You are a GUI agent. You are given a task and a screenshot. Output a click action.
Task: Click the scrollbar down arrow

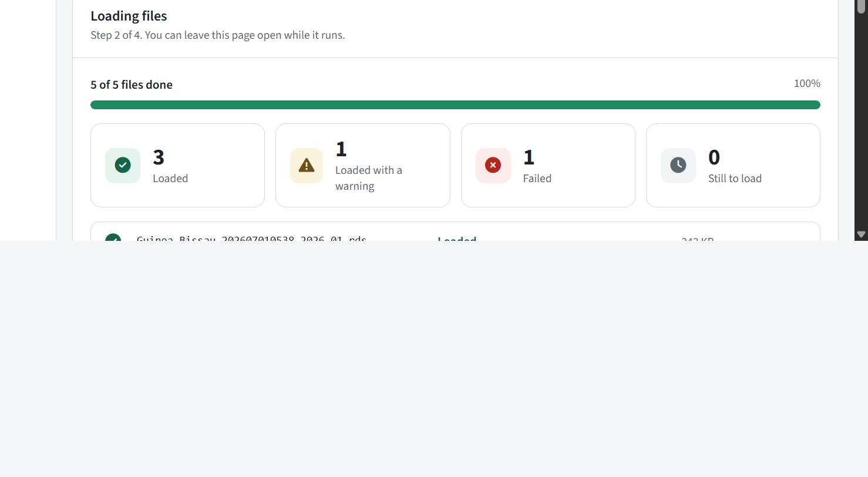(861, 234)
